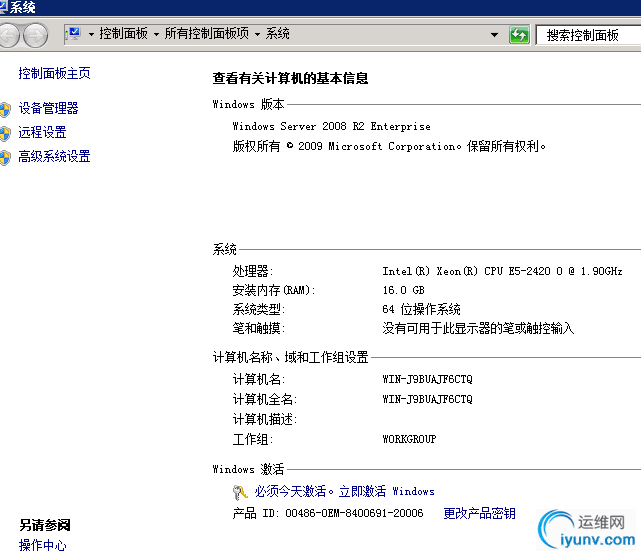Screen dimensions: 641x556
Task: Click the 64 位操作系统 value
Action: point(421,309)
